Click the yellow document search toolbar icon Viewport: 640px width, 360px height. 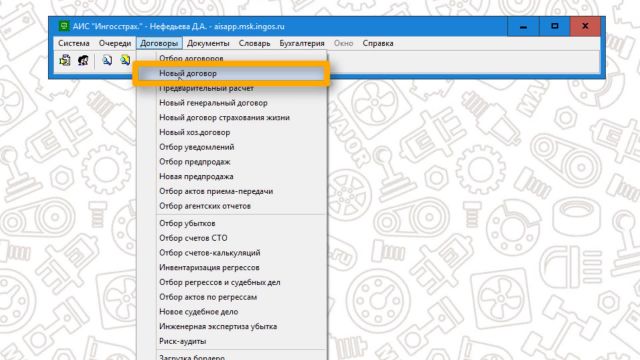click(x=125, y=60)
